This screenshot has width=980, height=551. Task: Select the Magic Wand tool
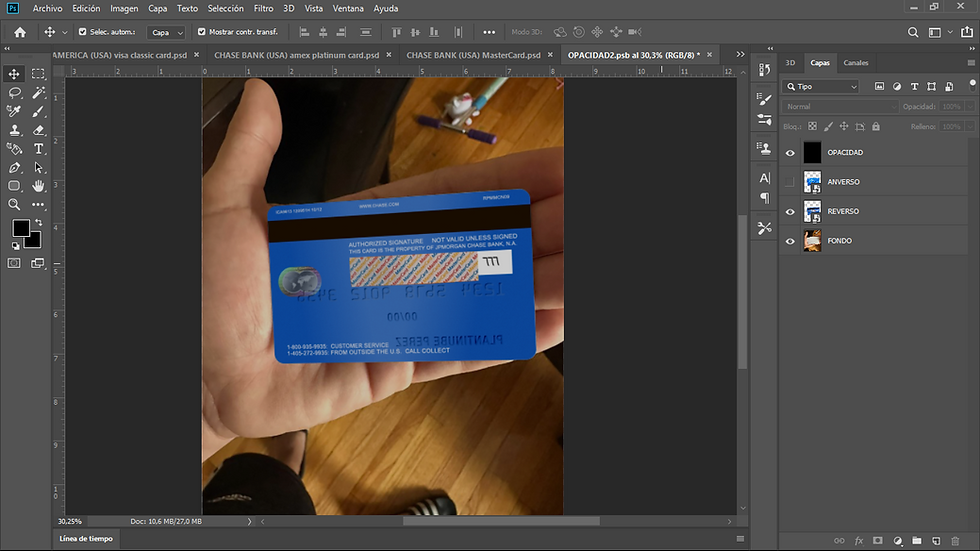[38, 92]
